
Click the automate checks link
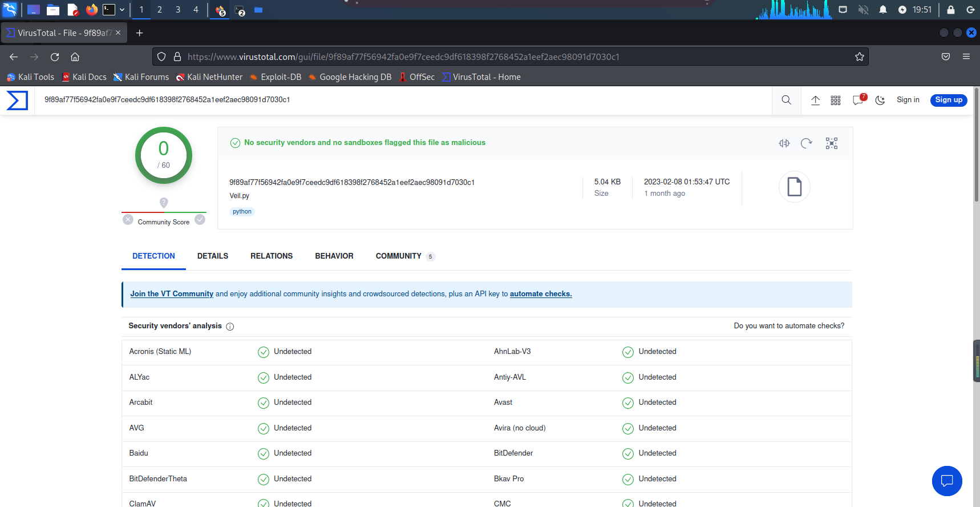[x=541, y=294]
